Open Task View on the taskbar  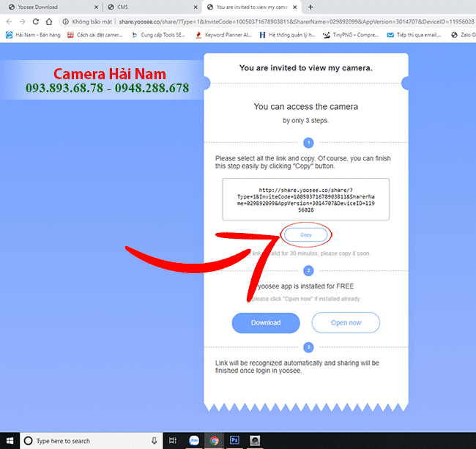173,440
